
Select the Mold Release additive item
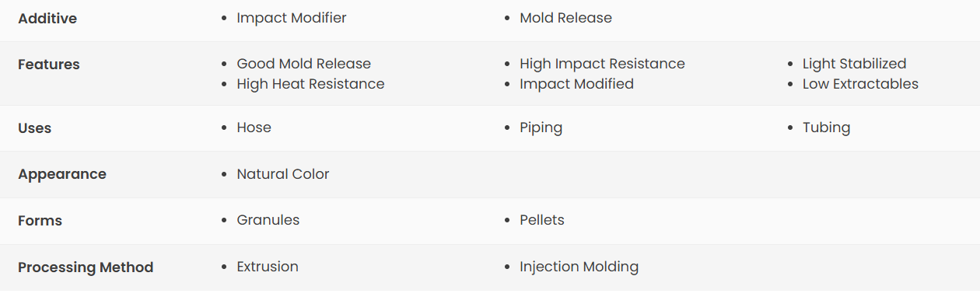[565, 18]
